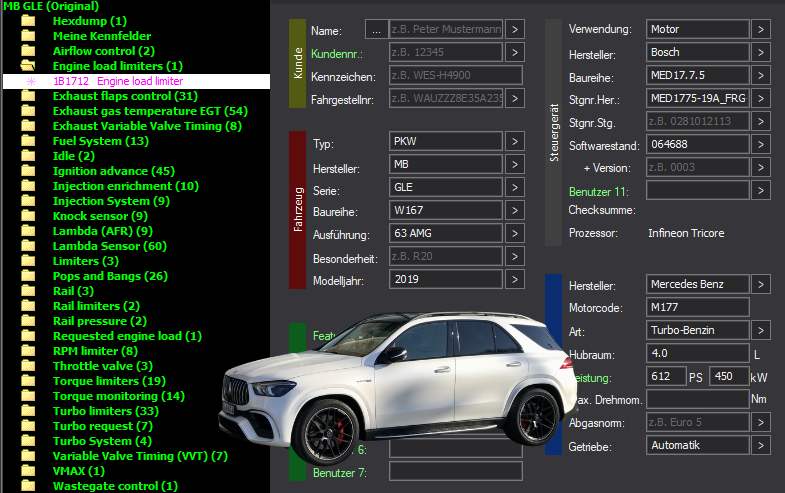This screenshot has height=493, width=785.
Task: Click the RPM limiter (8) folder icon
Action: (x=29, y=351)
